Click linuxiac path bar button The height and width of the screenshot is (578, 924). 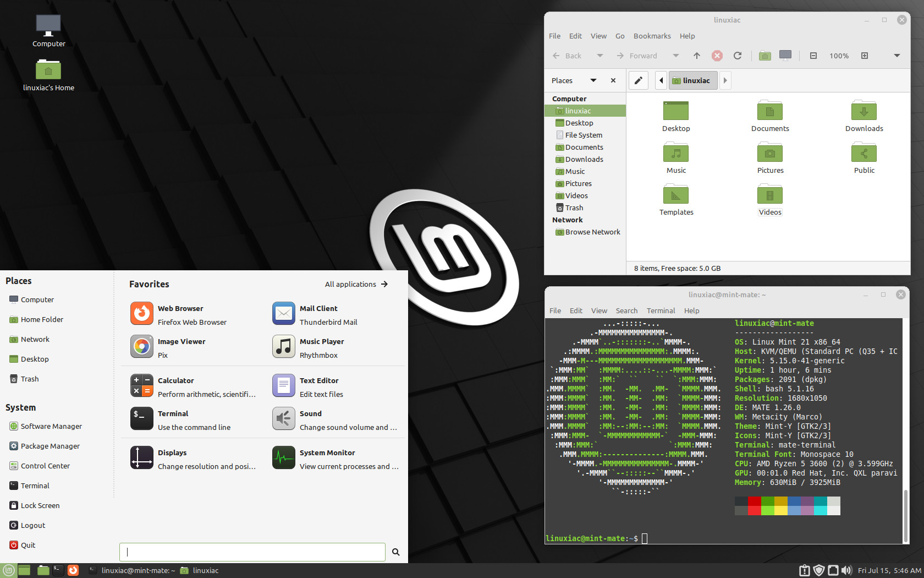pos(693,80)
